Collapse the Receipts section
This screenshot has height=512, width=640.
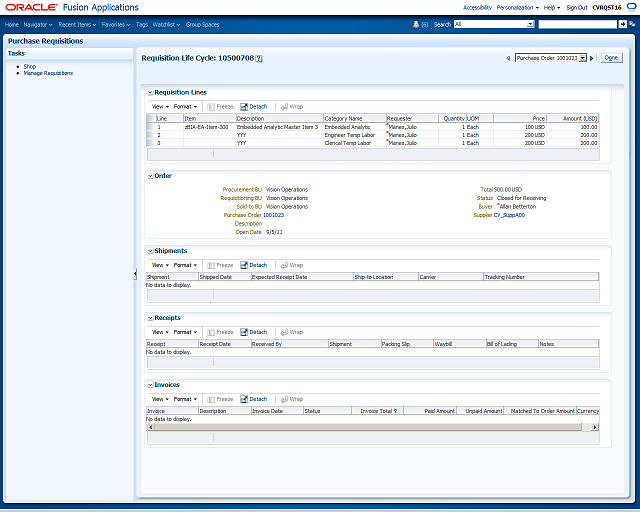point(150,318)
